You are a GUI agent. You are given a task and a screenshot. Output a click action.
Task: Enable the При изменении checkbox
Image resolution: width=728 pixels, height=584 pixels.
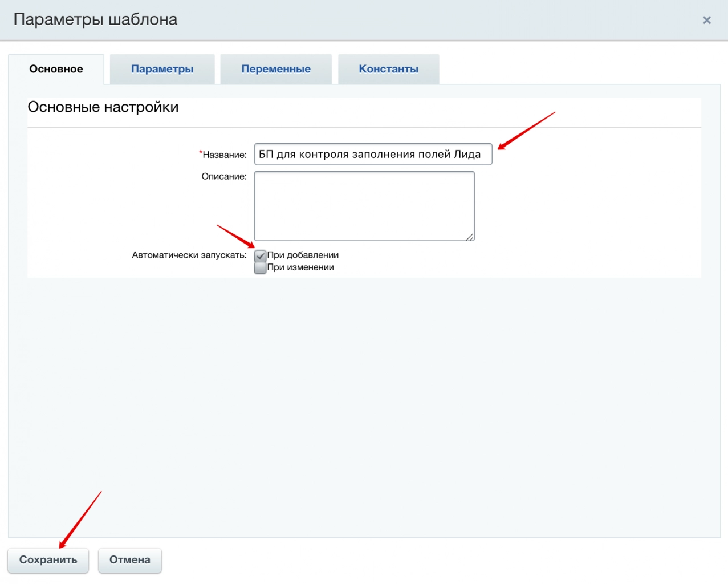tap(260, 268)
